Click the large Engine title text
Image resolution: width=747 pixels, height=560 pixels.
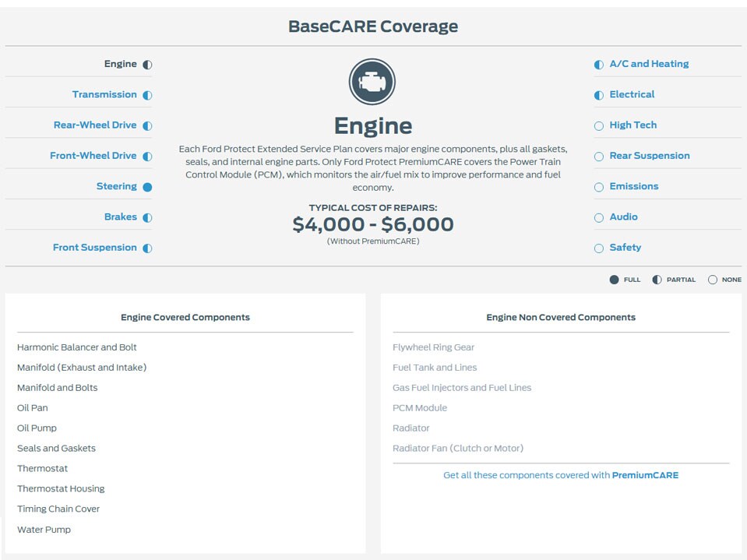pos(373,126)
